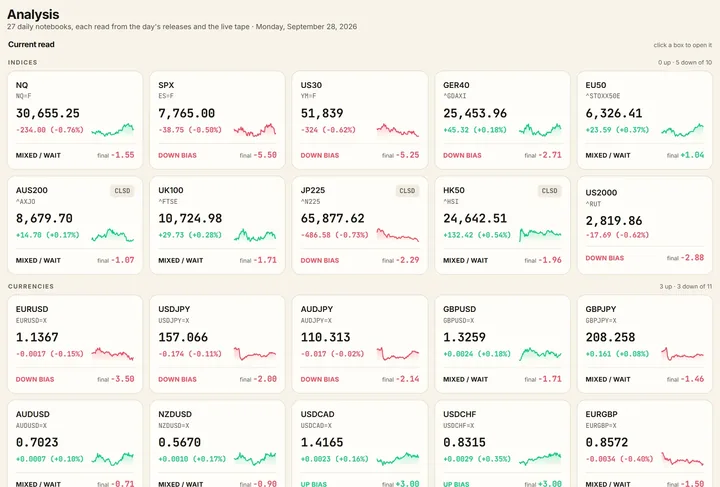Click US30 price 51,839
This screenshot has width=720, height=487.
pyautogui.click(x=322, y=113)
